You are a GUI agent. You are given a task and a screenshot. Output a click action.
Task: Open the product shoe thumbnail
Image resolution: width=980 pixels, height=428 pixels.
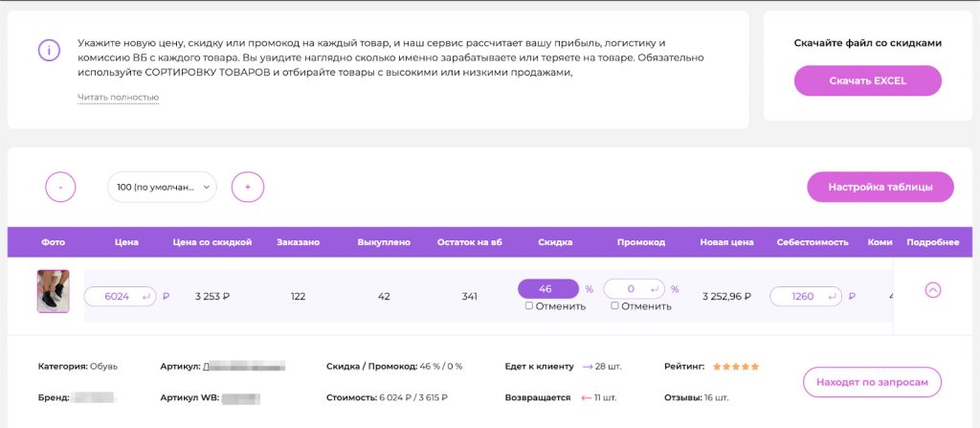pyautogui.click(x=54, y=291)
